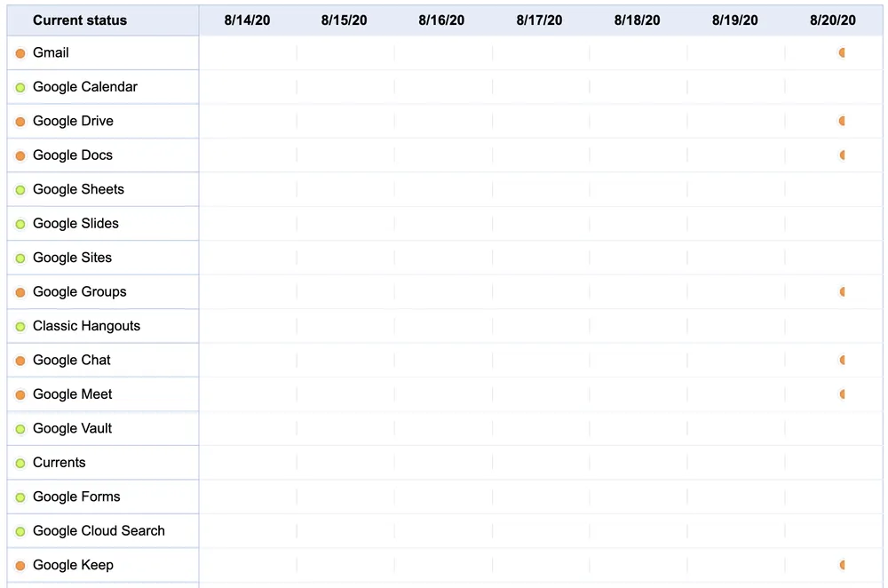Click the 8/14/20 date column header
888x588 pixels.
coord(248,20)
